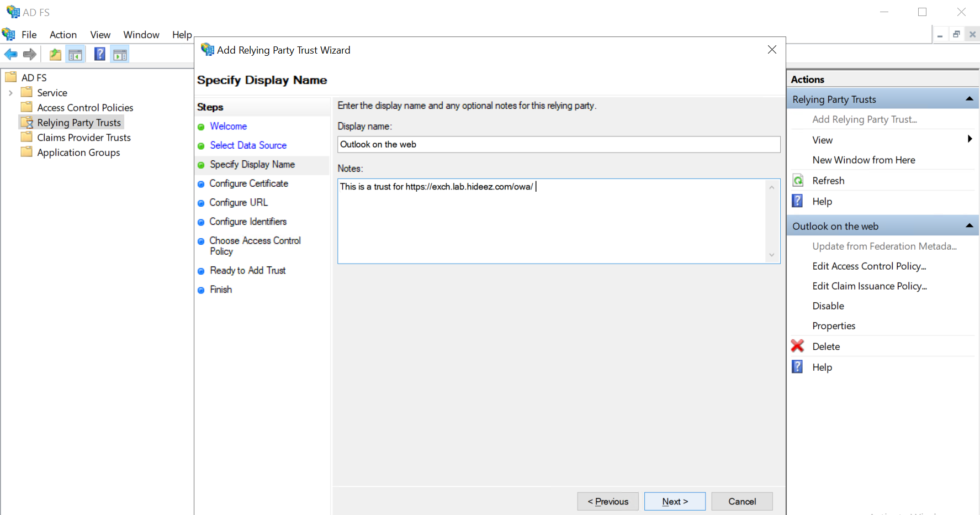Click the red Delete X icon

(x=797, y=346)
